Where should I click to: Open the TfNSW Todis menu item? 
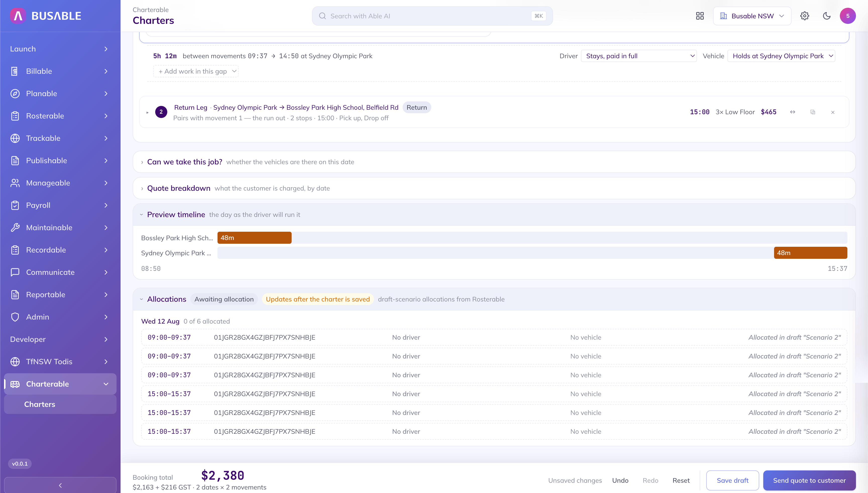60,362
